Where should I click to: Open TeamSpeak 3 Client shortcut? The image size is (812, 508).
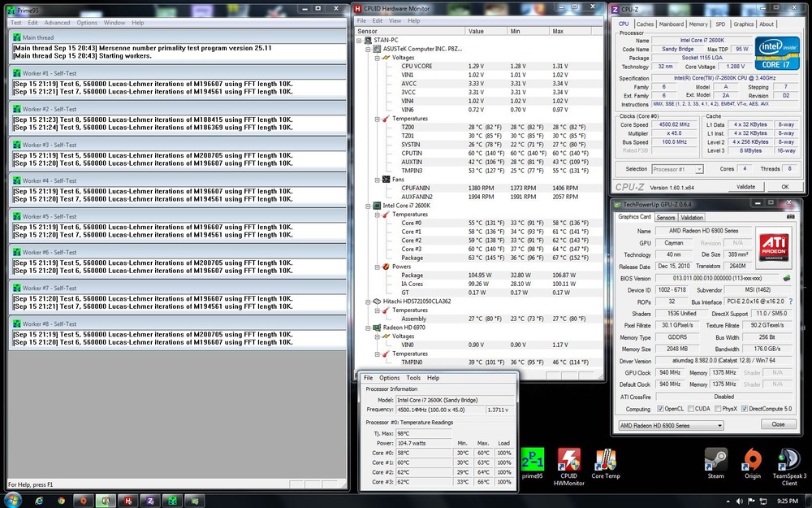click(788, 459)
